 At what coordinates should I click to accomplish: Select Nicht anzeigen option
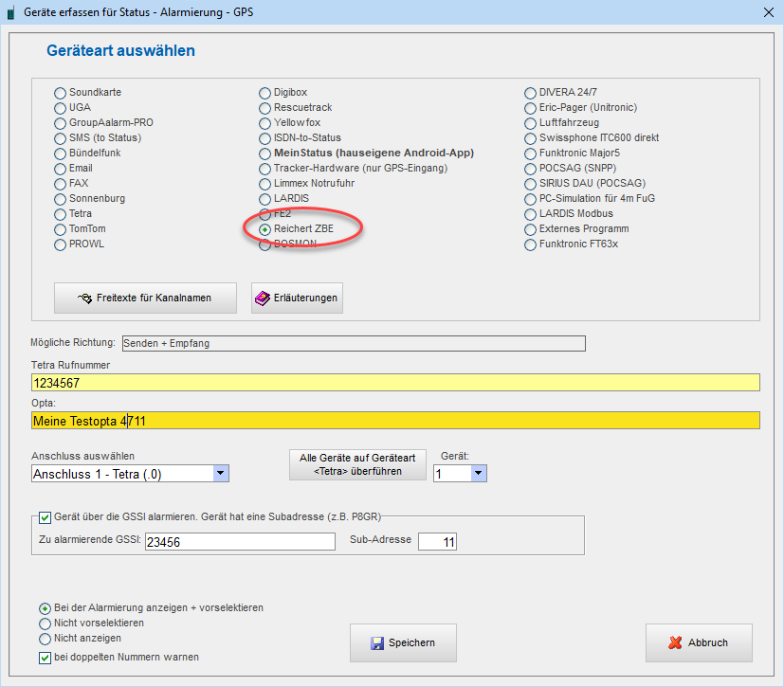pos(46,639)
